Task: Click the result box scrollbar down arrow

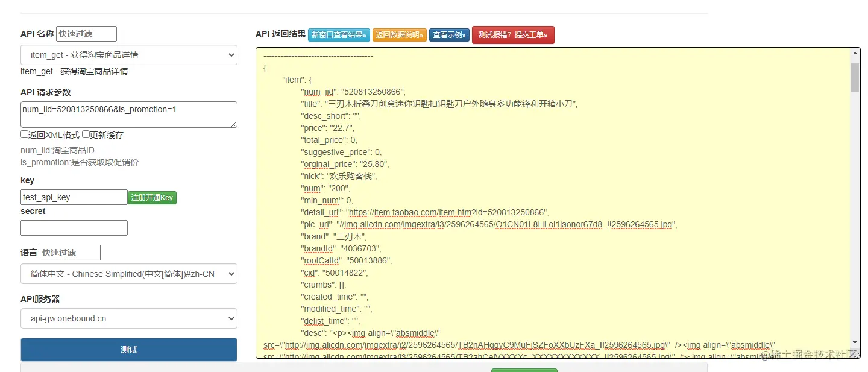Action: pyautogui.click(x=855, y=343)
